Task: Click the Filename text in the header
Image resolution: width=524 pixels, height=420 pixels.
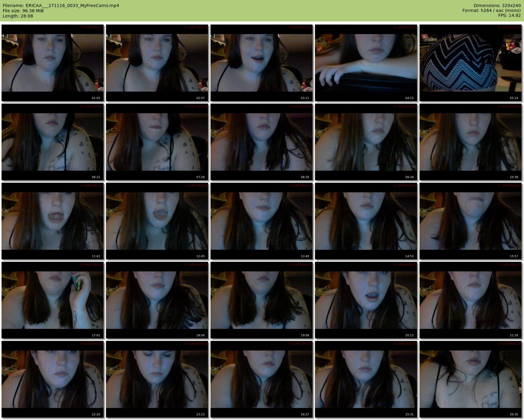Action: click(x=61, y=6)
